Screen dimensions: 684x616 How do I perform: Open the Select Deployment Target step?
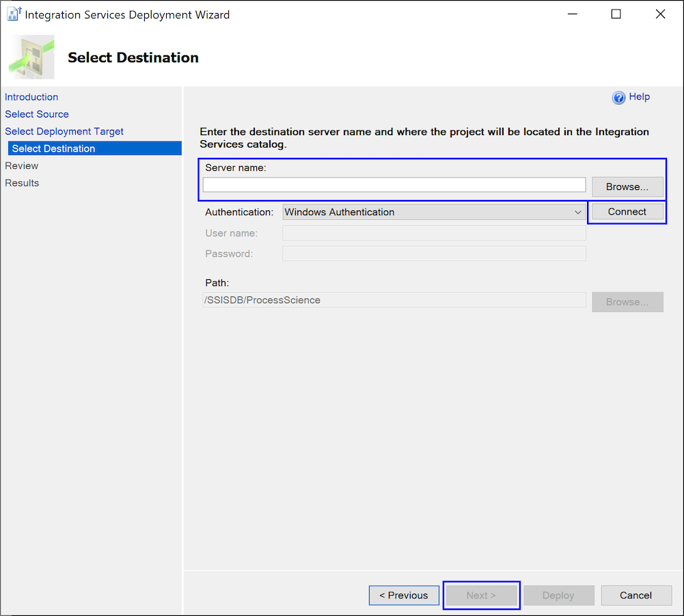(64, 131)
